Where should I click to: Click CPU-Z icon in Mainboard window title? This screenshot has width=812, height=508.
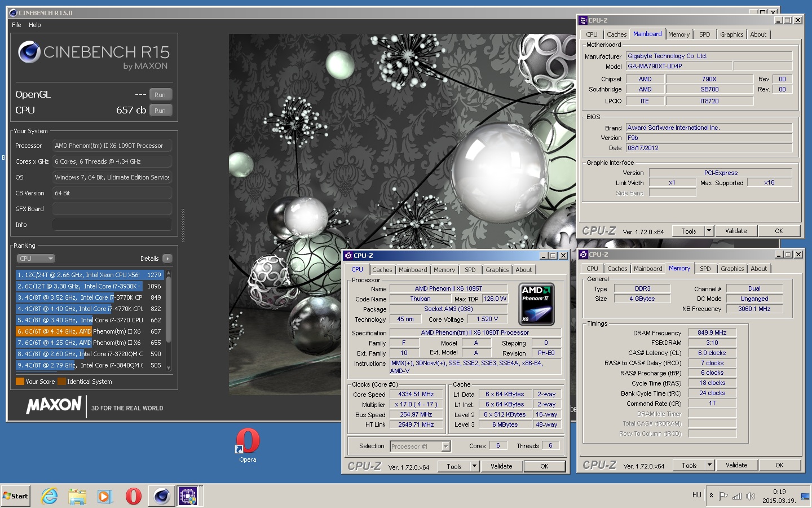click(x=584, y=20)
